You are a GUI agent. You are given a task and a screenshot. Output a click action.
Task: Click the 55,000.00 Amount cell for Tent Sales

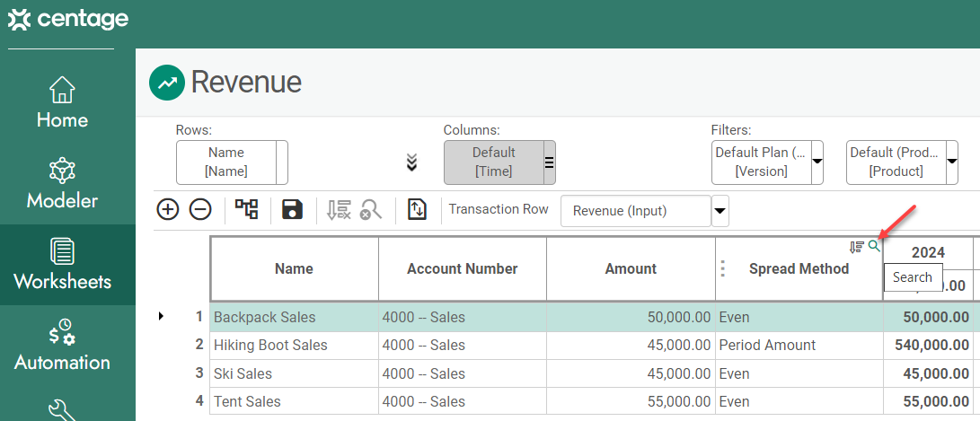coord(631,401)
